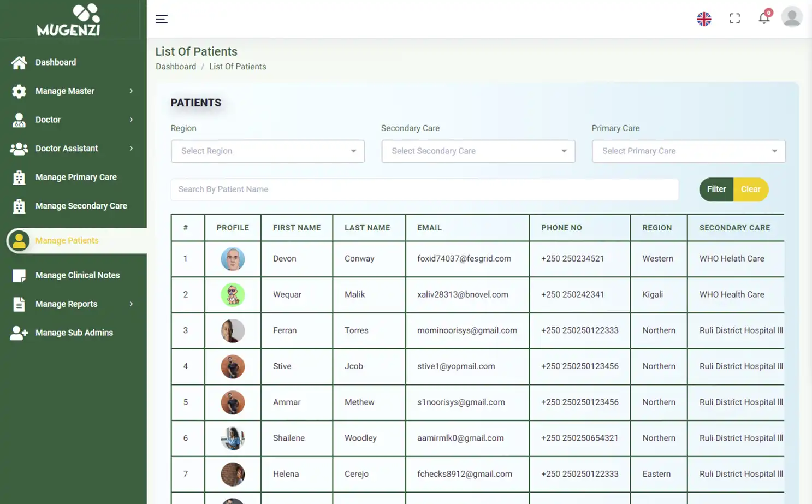Screen dimensions: 812x504
Task: Expand the Doctor Assistant submenu
Action: click(x=131, y=149)
